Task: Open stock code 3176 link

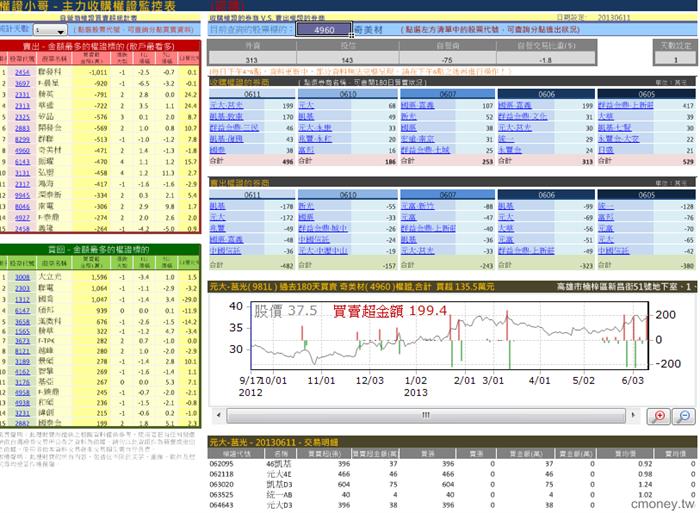Action: coord(22,382)
